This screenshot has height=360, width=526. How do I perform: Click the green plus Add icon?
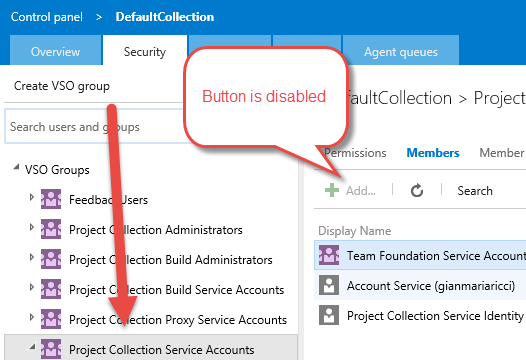[332, 190]
